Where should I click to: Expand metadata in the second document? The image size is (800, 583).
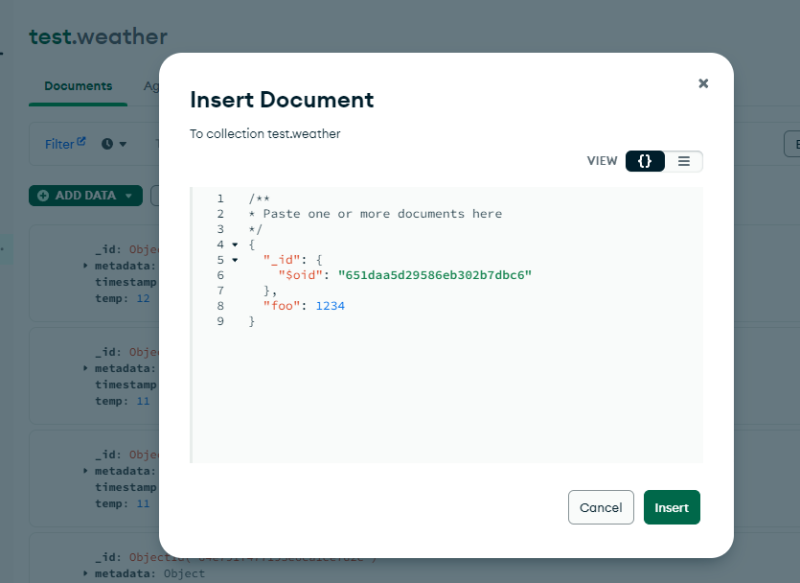coord(86,368)
